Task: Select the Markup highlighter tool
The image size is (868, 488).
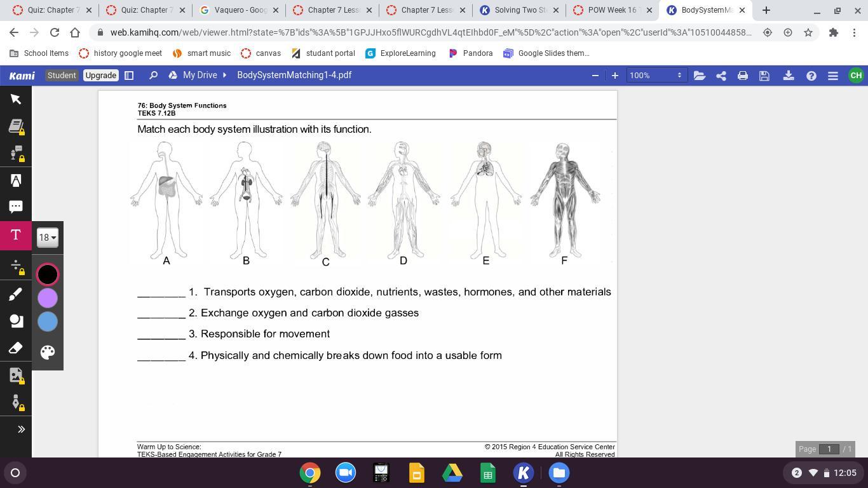Action: pyautogui.click(x=16, y=180)
